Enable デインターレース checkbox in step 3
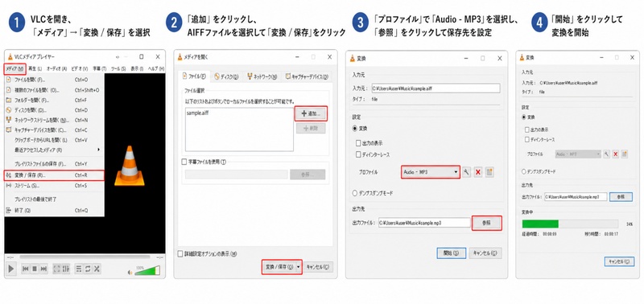644x304 pixels. (358, 154)
